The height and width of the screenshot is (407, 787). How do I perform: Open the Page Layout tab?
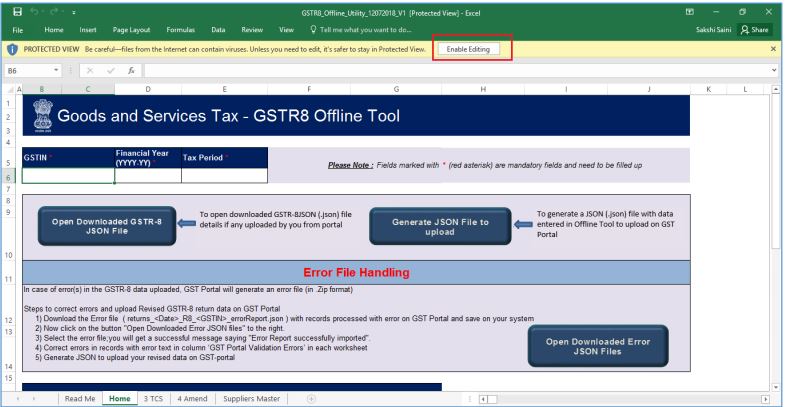(x=132, y=30)
